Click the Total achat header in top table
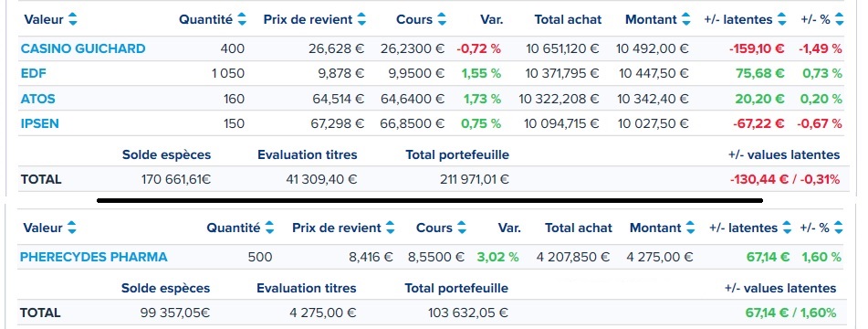Screen dimensions: 868x329 coord(568,20)
